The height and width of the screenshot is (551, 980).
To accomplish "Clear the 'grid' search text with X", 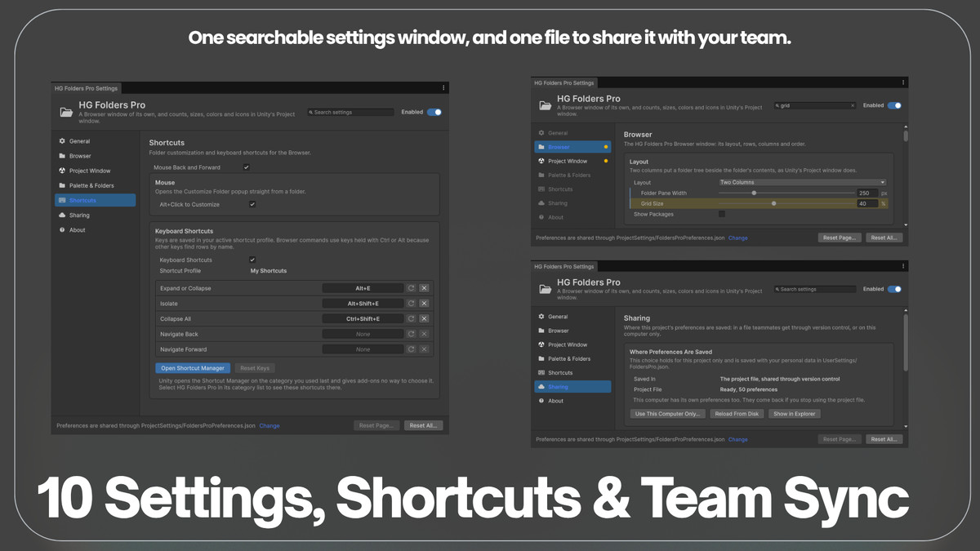I will pyautogui.click(x=853, y=105).
